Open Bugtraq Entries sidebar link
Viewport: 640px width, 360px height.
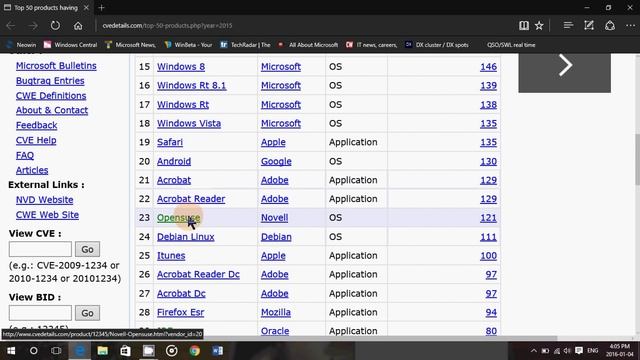click(x=50, y=81)
